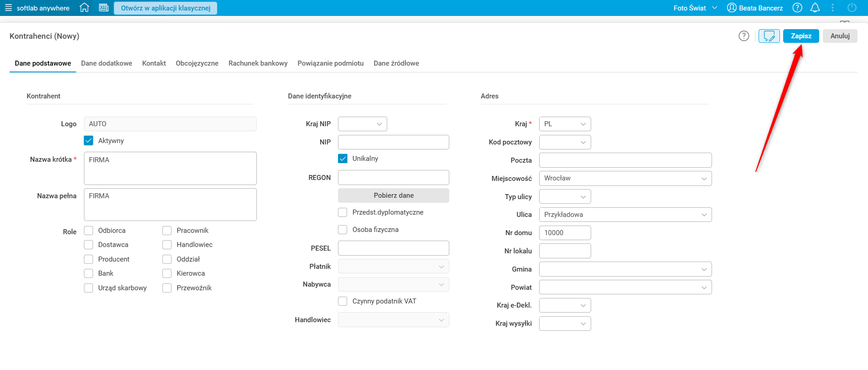Go to the Rachunek bankowy tab
This screenshot has height=370, width=868.
[x=258, y=63]
